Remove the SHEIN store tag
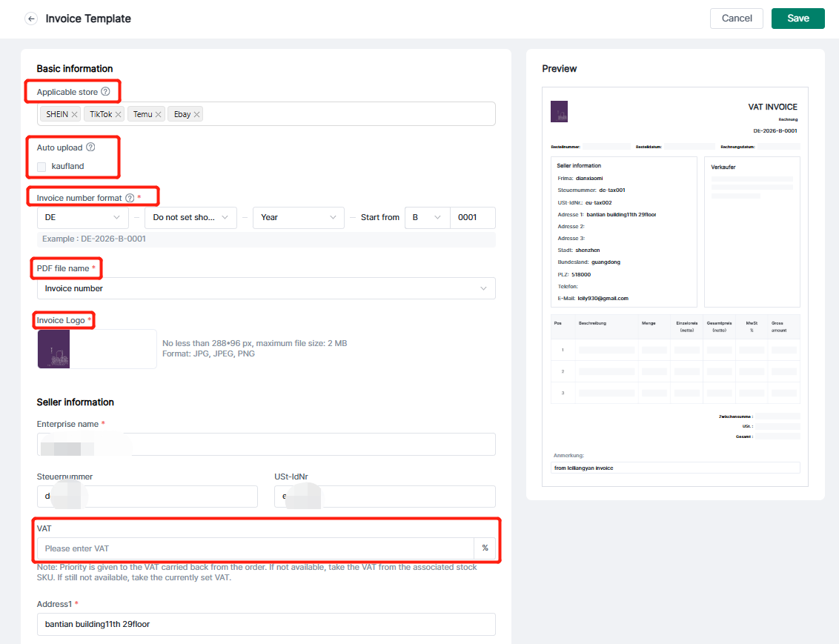Image resolution: width=839 pixels, height=644 pixels. (75, 115)
